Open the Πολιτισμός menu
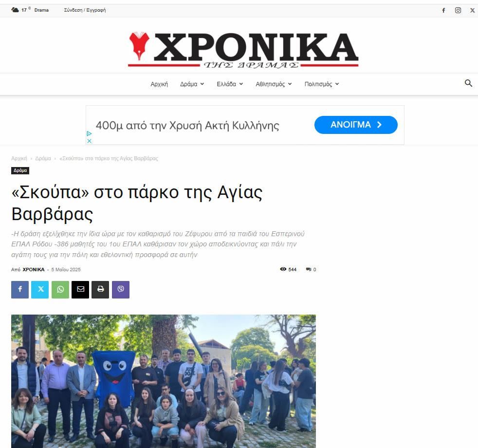Screen dimensions: 478x448 click(322, 84)
